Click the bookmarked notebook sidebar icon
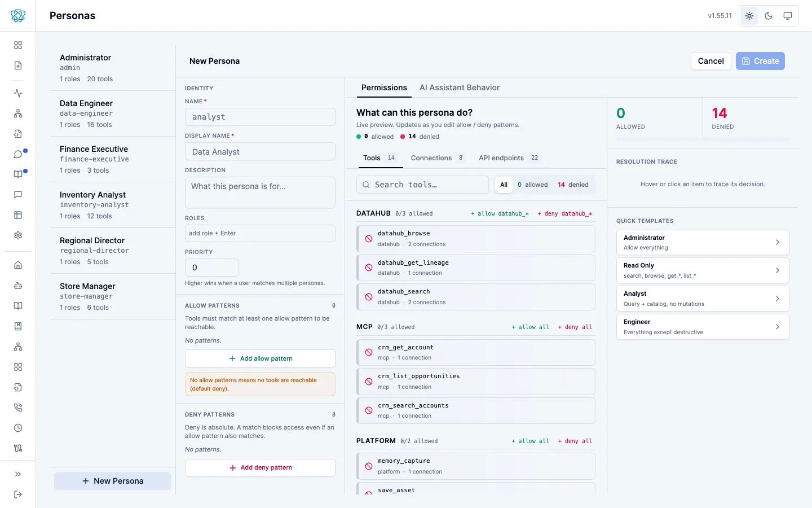Screen dimensions: 812x508 (x=18, y=326)
